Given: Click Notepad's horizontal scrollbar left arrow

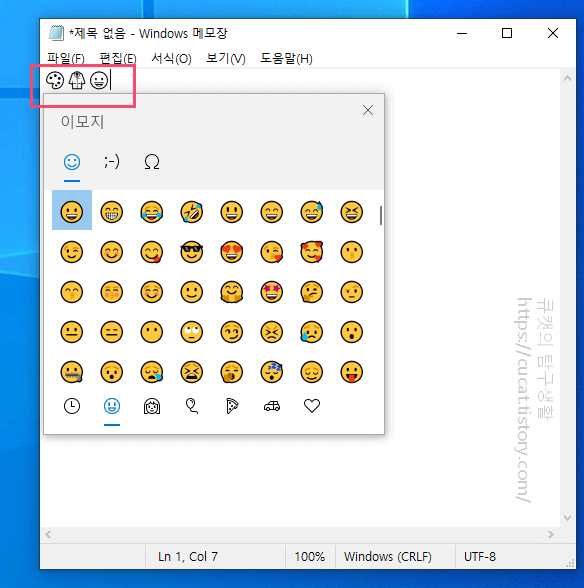Looking at the screenshot, I should 48,534.
